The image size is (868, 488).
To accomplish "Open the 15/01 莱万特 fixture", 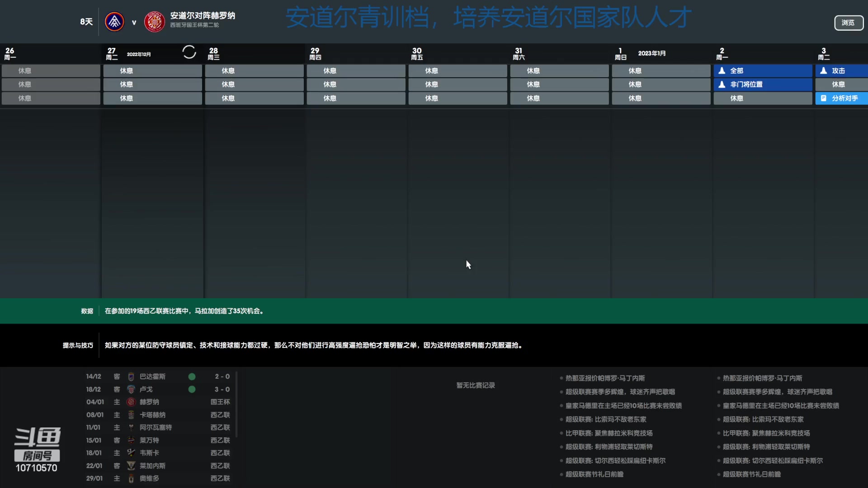I will click(x=158, y=440).
